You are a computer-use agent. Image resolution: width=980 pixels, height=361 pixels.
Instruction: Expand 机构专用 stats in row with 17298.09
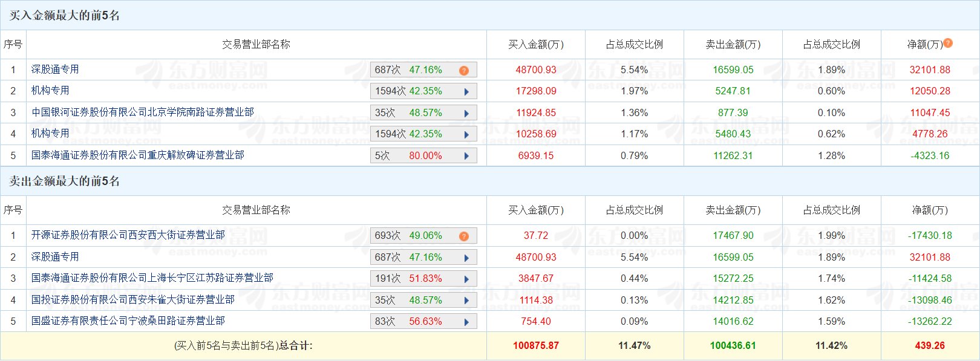click(x=466, y=92)
